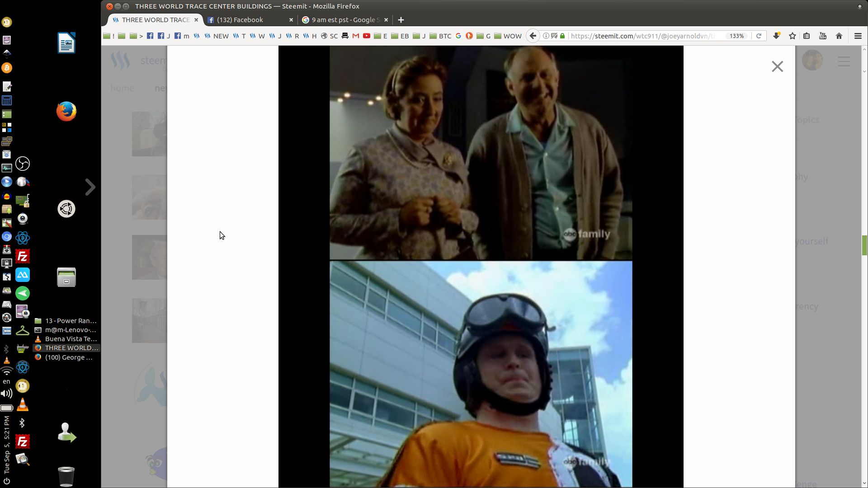Open the Ubuntu logo launcher icon
868x488 pixels.
click(66, 209)
